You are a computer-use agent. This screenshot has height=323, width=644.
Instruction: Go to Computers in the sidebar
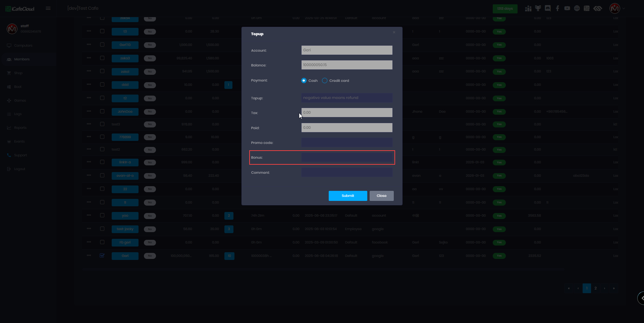pos(23,46)
